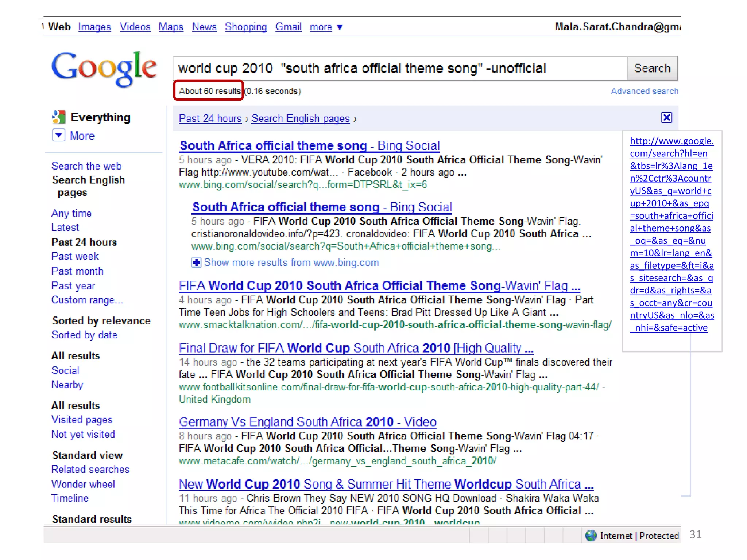
Task: Select Past year filter
Action: pos(73,286)
